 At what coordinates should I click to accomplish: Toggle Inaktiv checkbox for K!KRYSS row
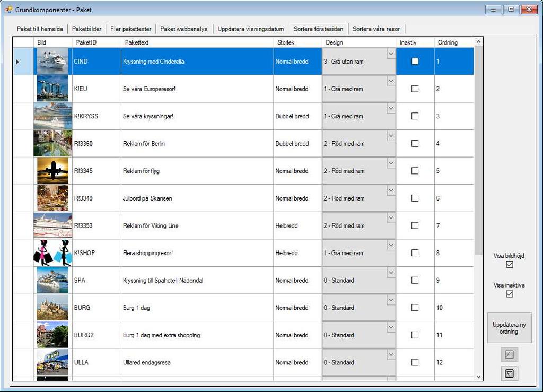pyautogui.click(x=415, y=116)
